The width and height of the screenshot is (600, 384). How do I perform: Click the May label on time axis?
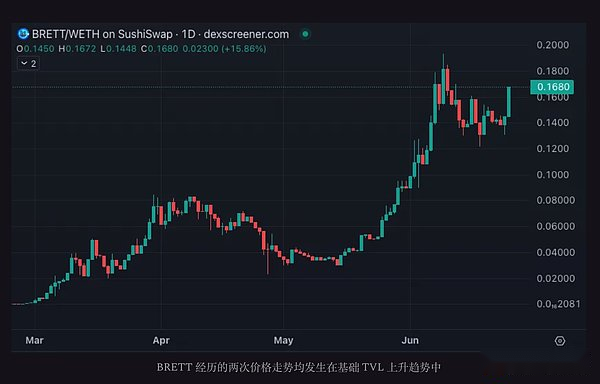coord(284,340)
